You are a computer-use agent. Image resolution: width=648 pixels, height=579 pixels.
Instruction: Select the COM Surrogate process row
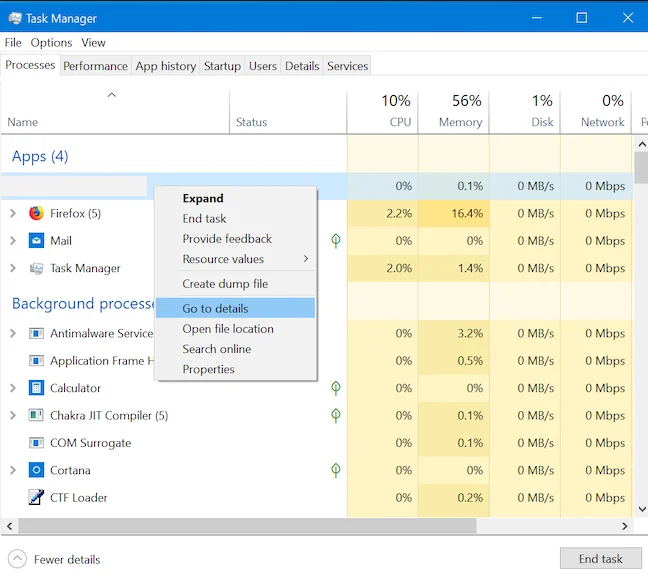click(317, 443)
